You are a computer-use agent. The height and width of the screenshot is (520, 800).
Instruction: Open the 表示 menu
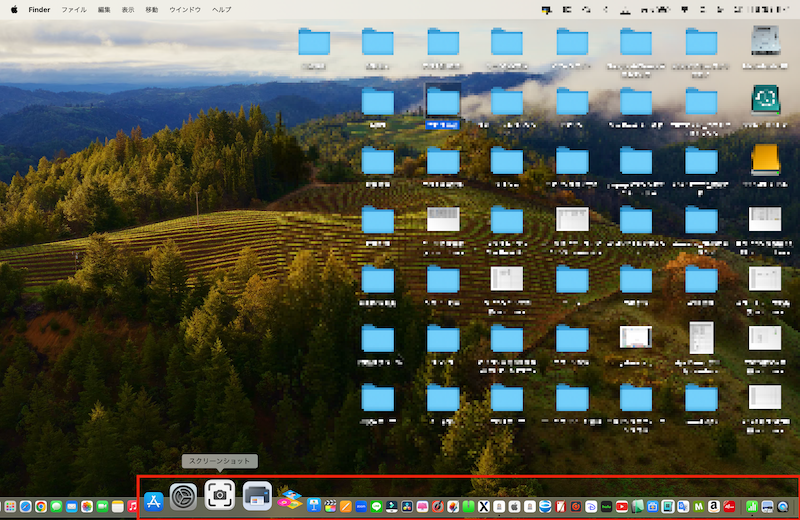coord(128,9)
